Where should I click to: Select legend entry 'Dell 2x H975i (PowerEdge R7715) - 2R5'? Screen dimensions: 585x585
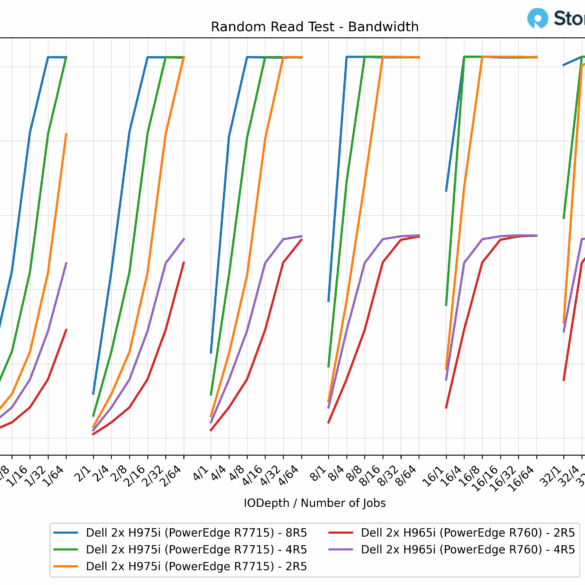196,566
